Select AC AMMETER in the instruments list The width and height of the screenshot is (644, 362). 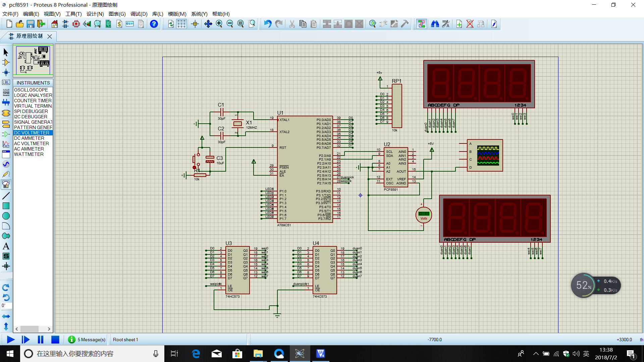[33, 149]
